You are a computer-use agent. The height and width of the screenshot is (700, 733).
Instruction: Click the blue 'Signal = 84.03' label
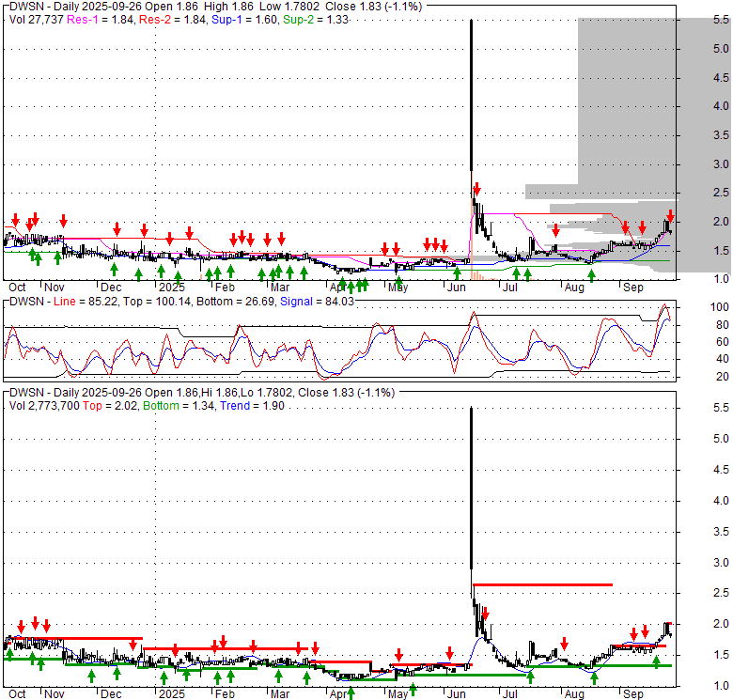tap(317, 302)
